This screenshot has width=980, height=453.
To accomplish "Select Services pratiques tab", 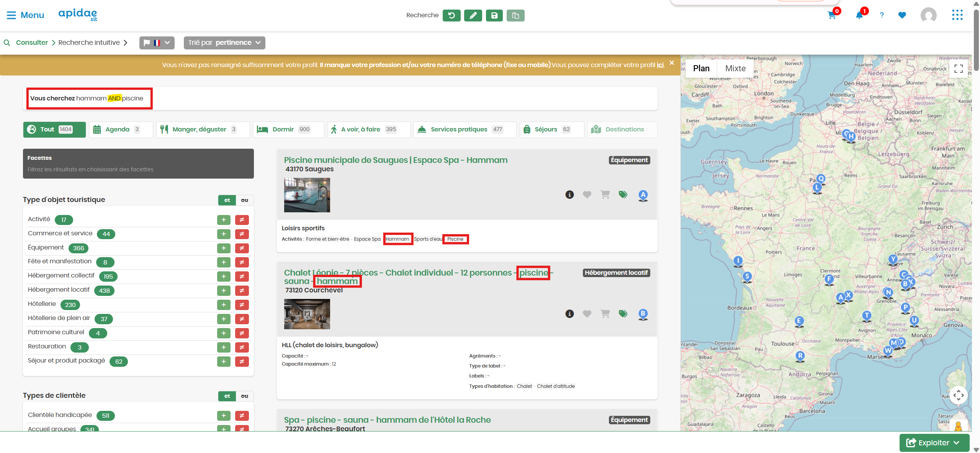I will (465, 130).
